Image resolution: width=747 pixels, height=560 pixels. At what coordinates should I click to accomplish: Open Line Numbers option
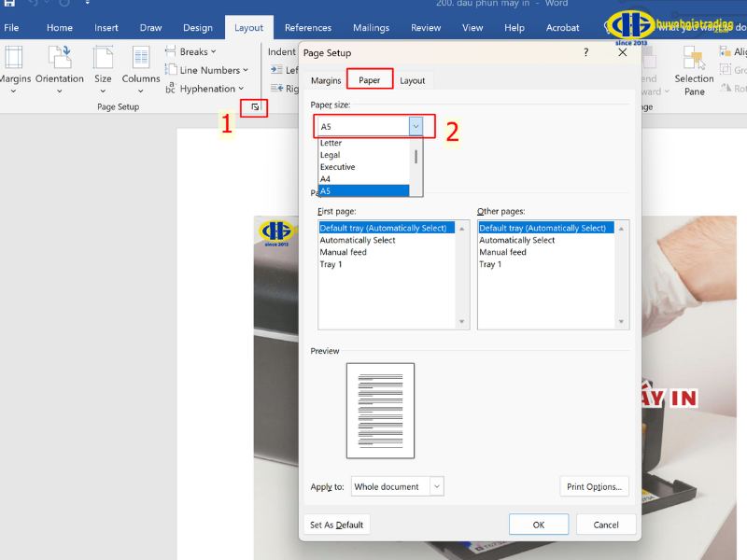pyautogui.click(x=213, y=70)
